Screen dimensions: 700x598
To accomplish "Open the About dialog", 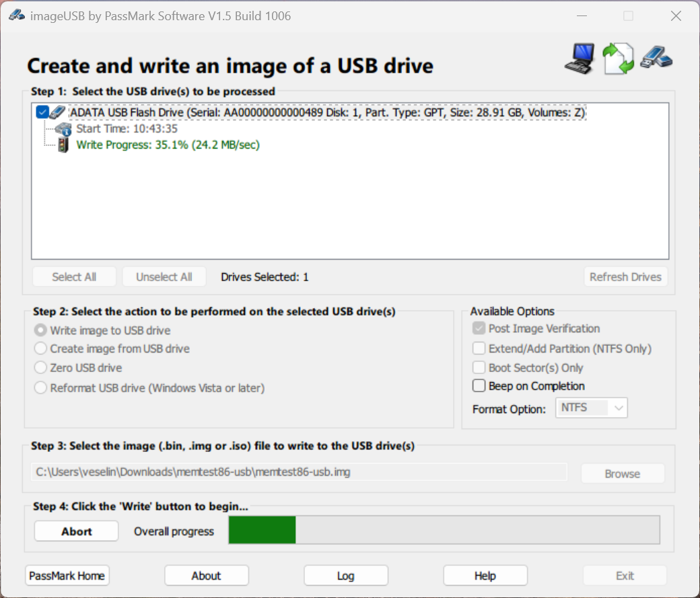I will (x=206, y=576).
